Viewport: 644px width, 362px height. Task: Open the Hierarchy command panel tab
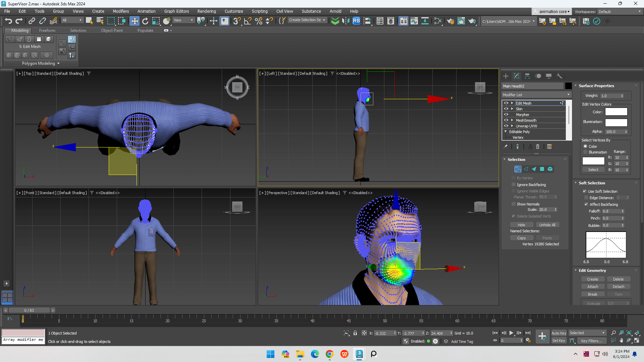[x=527, y=76]
